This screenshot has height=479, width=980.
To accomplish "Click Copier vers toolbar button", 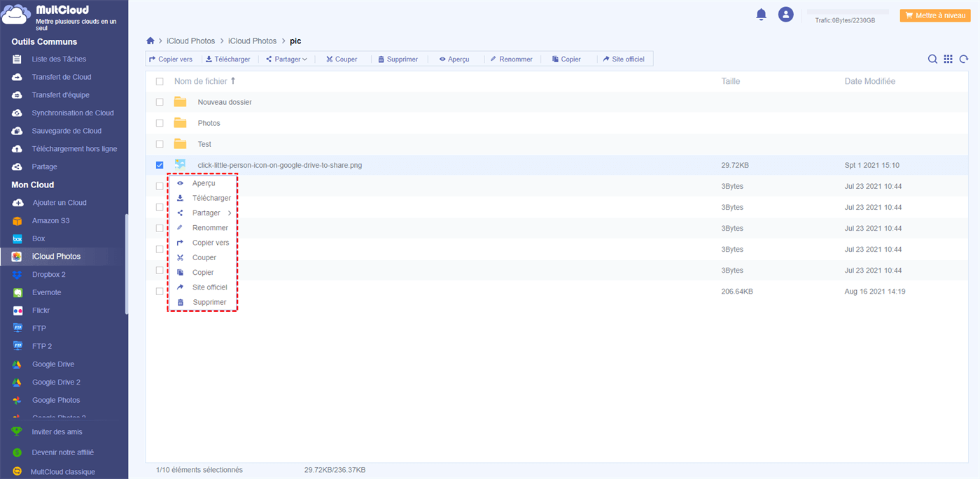I will (x=171, y=59).
